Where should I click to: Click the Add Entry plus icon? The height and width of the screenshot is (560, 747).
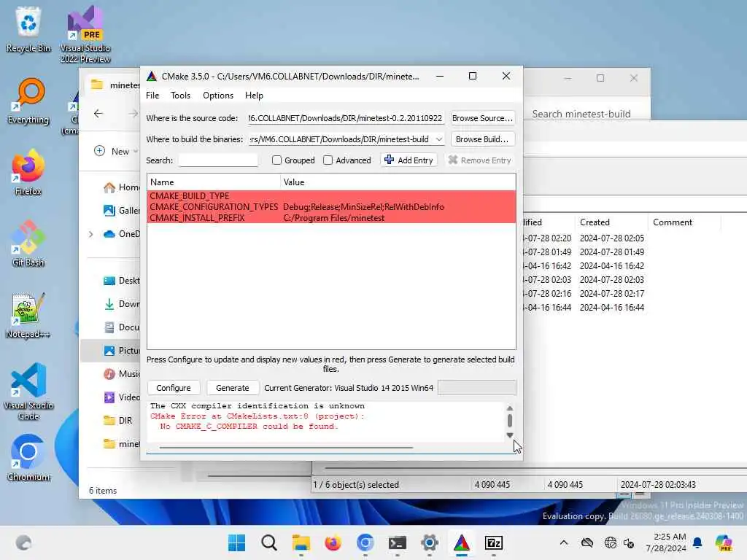(389, 160)
